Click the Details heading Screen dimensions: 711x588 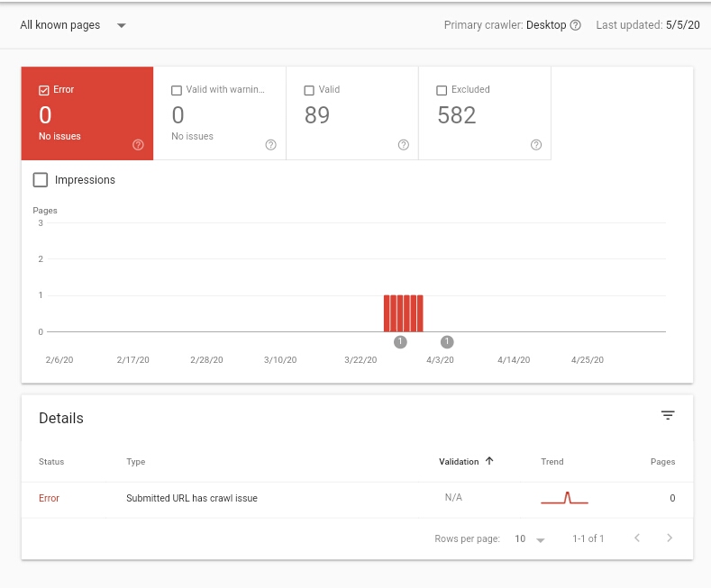tap(61, 418)
